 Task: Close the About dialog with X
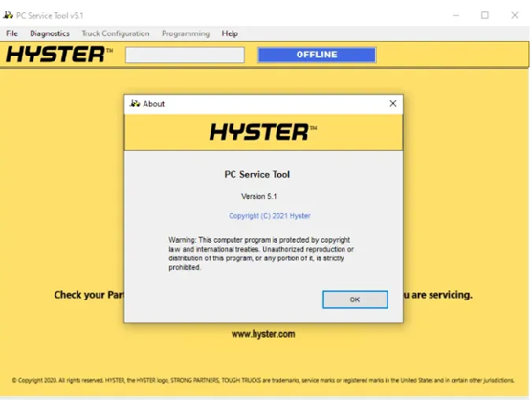[x=393, y=103]
